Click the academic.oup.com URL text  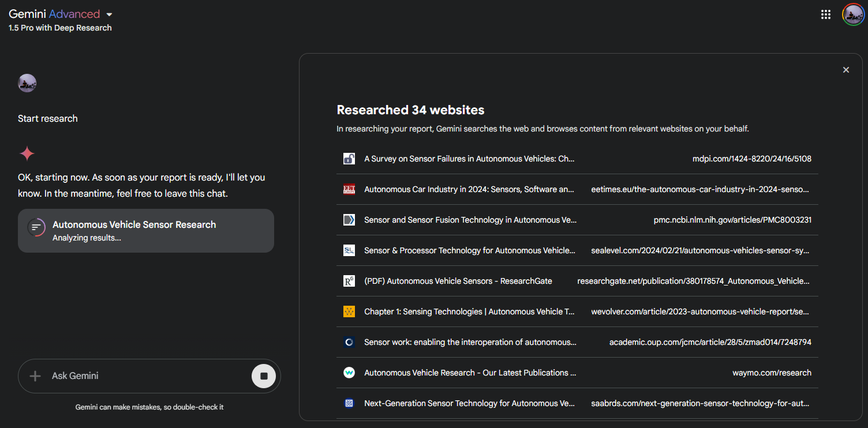[710, 342]
